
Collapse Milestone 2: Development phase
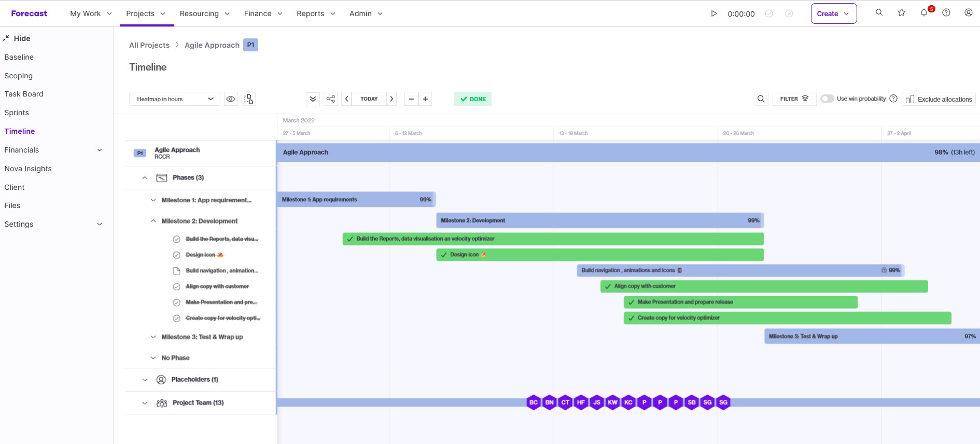click(x=153, y=221)
